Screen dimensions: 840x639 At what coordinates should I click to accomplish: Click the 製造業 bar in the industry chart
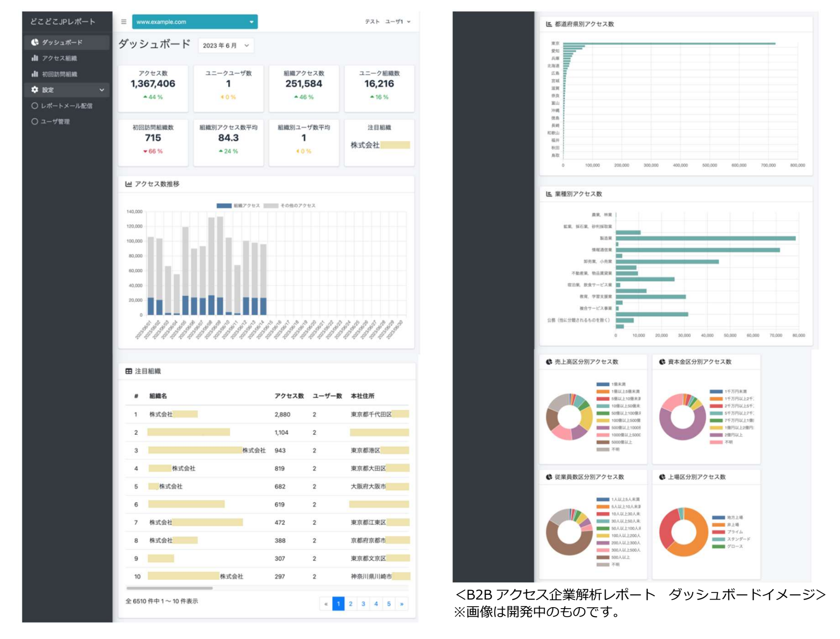click(x=706, y=238)
